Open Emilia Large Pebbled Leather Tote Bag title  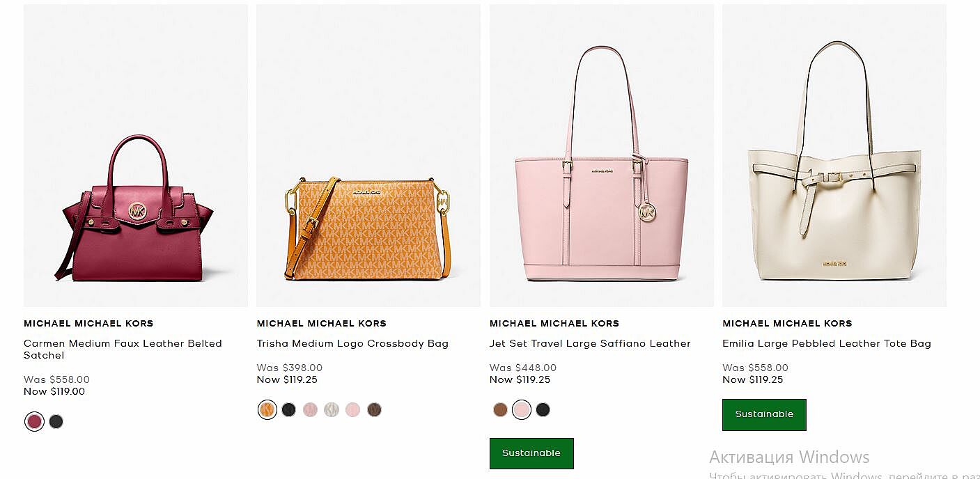826,343
